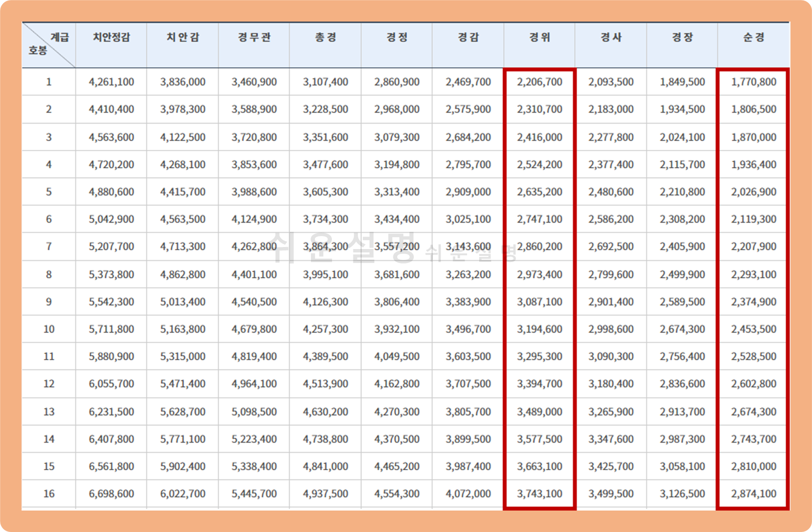This screenshot has width=812, height=532.
Task: Click the value 5,207,700
Action: [111, 247]
